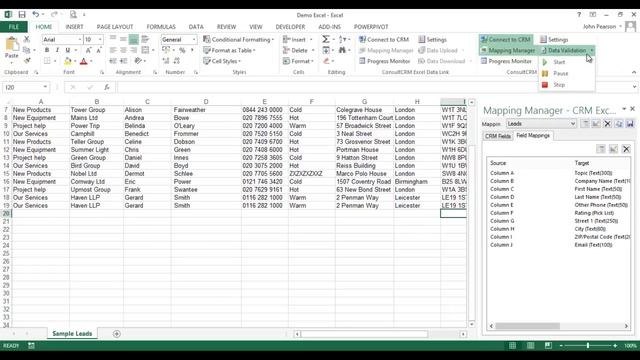Toggle align text right
640x360 pixels.
tap(133, 50)
